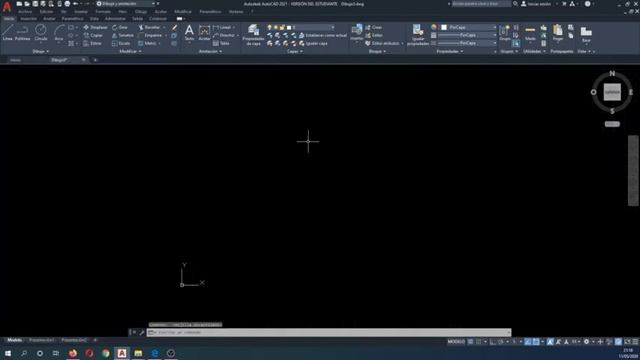Click the Copiar tool

pos(93,36)
